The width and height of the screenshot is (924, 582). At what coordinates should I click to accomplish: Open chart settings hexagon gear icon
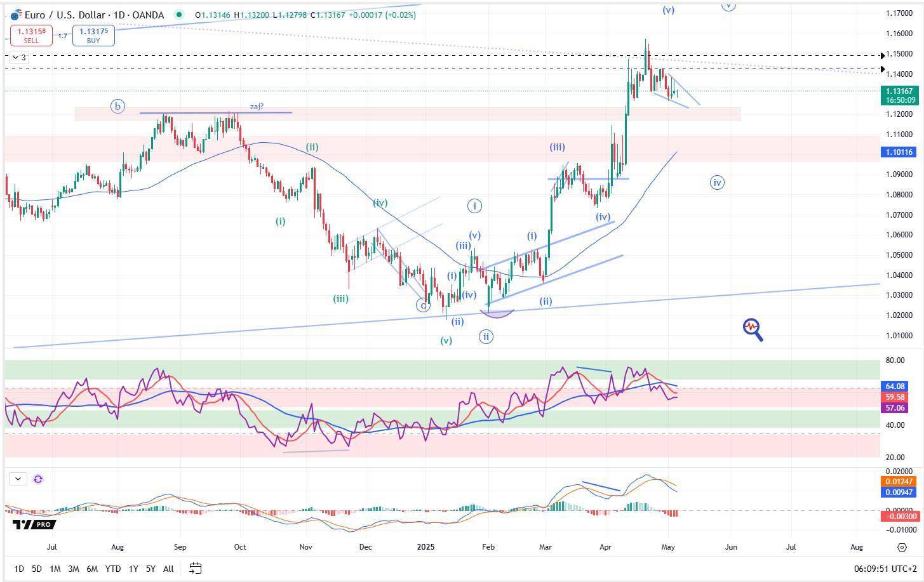[902, 547]
